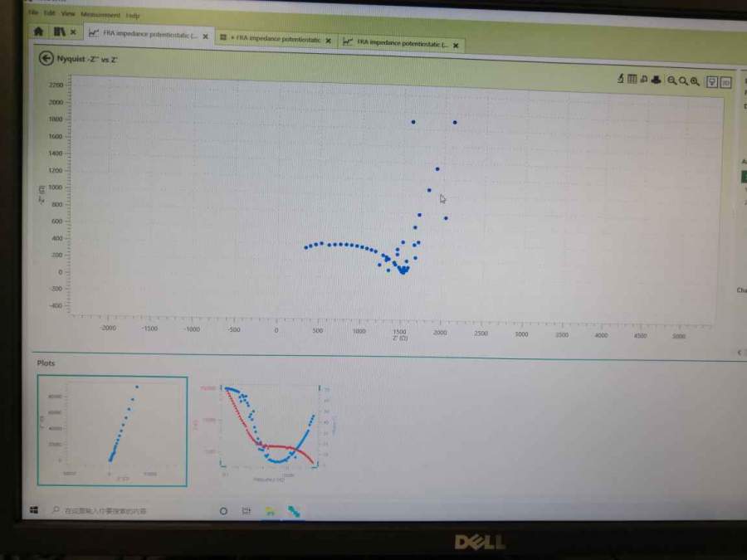Screen dimensions: 747x560
Task: Open the Library books icon
Action: tap(59, 32)
